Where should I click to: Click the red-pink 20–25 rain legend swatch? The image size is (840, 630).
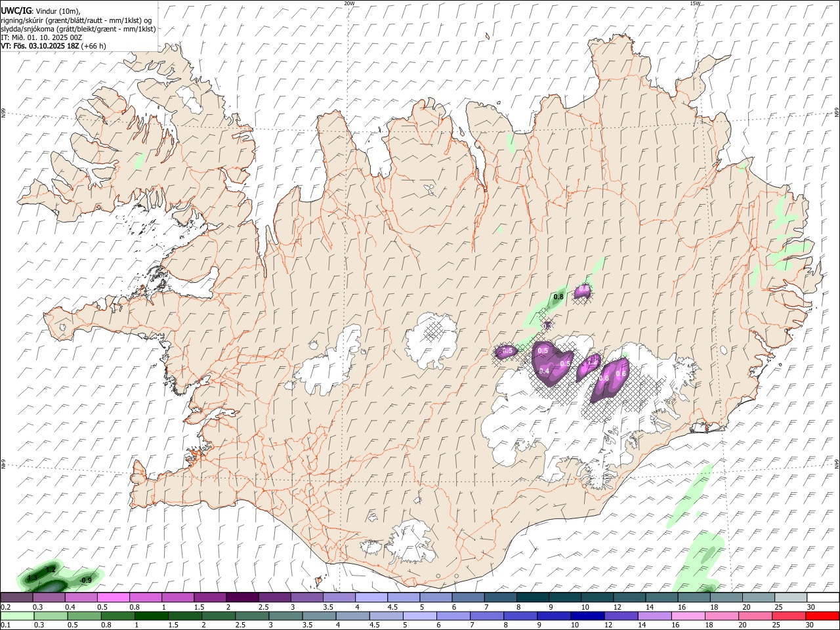point(789,616)
